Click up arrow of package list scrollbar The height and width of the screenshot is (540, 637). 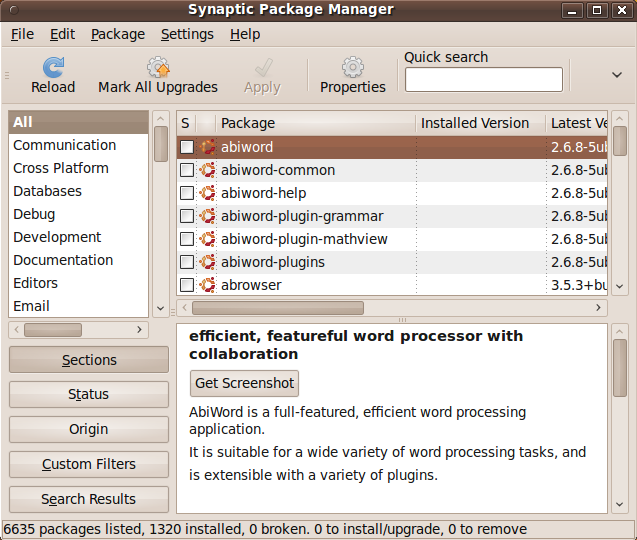click(620, 119)
